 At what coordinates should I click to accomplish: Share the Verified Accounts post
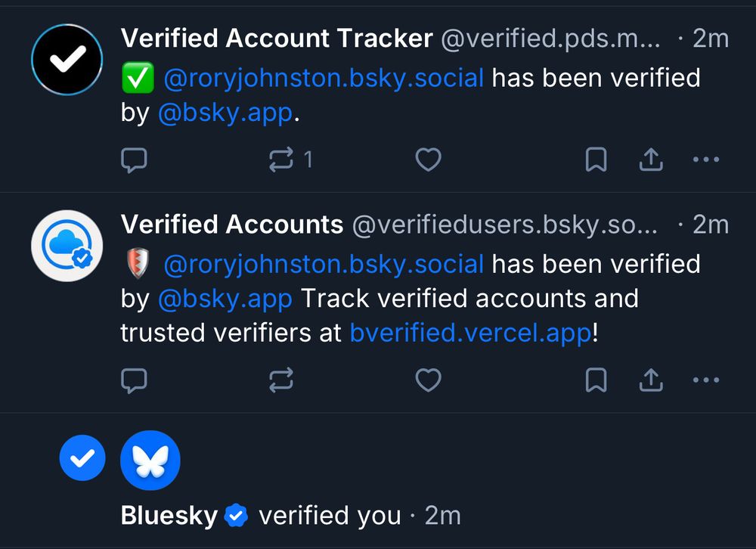651,380
